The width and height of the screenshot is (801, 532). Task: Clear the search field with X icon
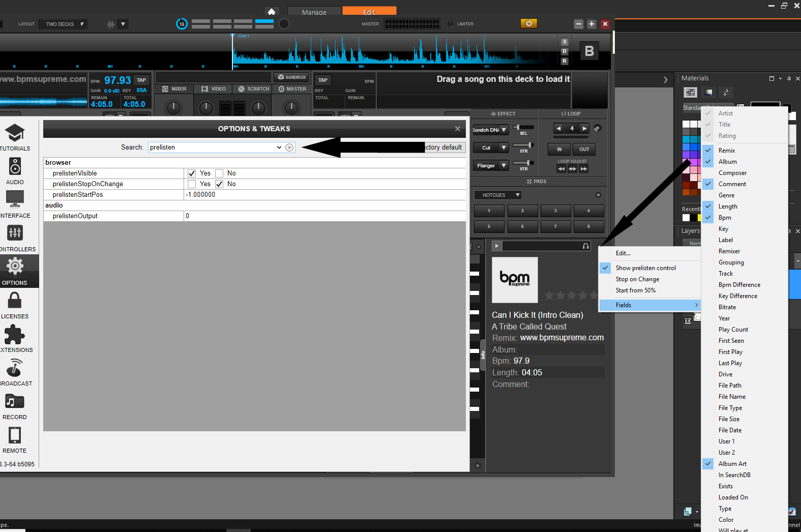[x=289, y=147]
